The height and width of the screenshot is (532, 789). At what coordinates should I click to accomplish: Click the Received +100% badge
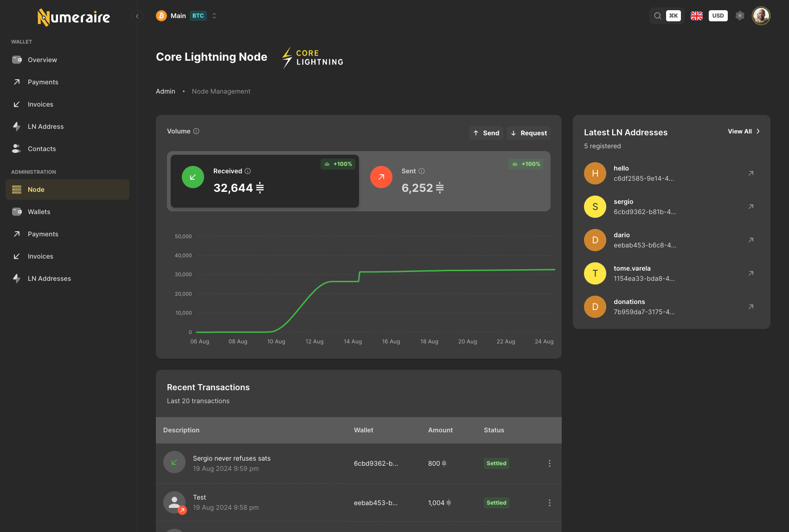(x=338, y=164)
